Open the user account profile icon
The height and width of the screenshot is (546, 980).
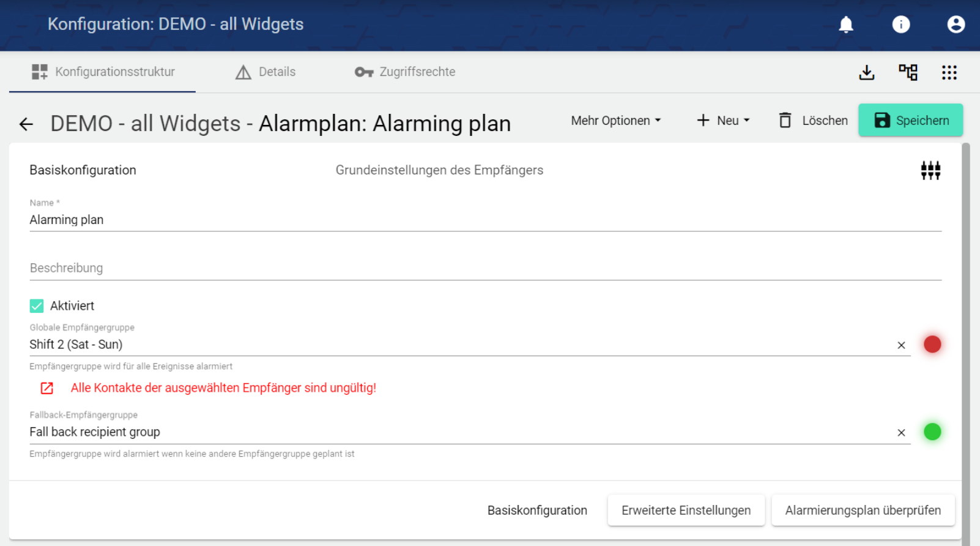click(956, 24)
